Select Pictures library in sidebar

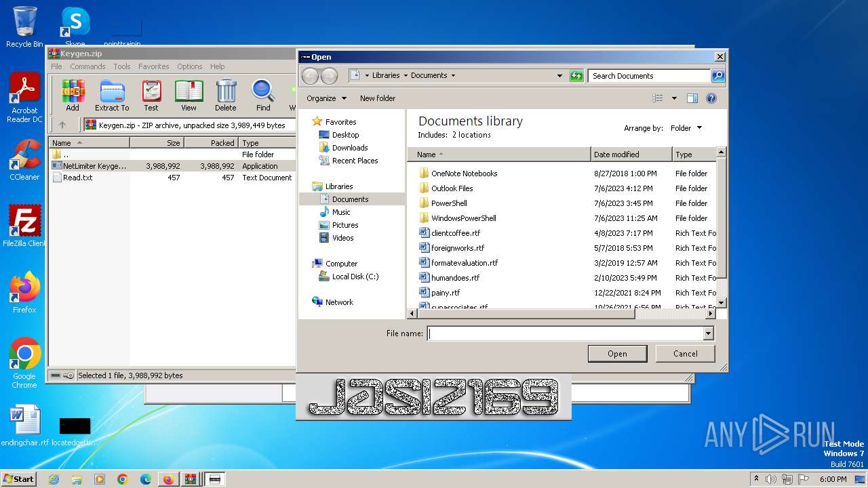[338, 225]
